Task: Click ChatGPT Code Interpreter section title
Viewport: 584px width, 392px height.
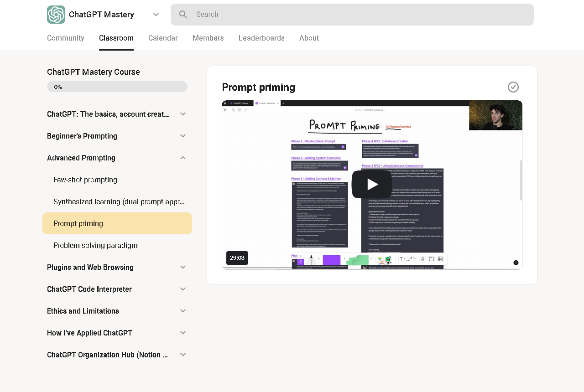Action: pyautogui.click(x=89, y=289)
